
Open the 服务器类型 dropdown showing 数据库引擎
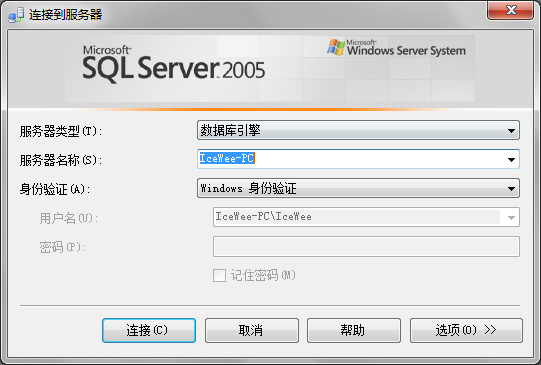tap(358, 130)
